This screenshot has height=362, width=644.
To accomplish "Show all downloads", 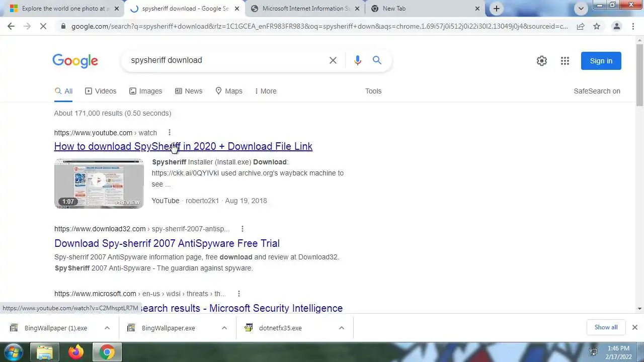I will coord(606,327).
